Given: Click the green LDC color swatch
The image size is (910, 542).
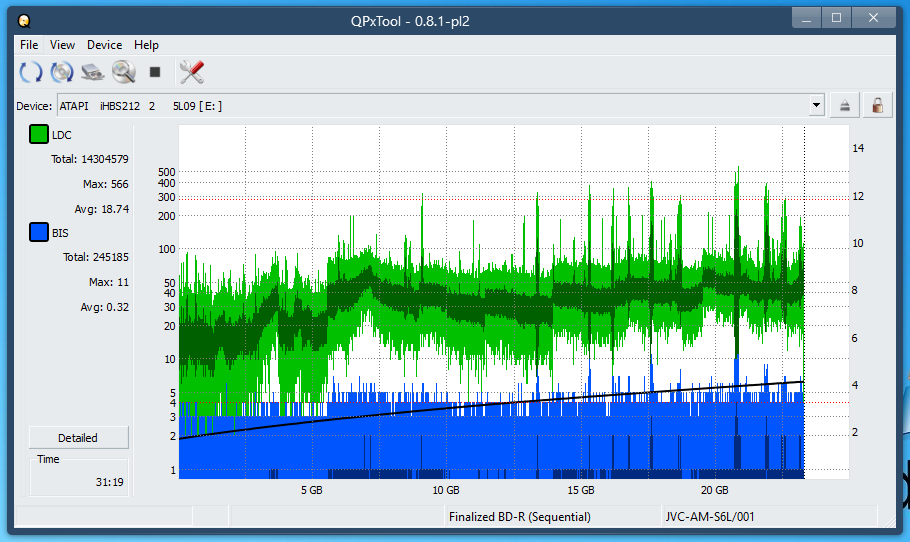Looking at the screenshot, I should [x=39, y=135].
